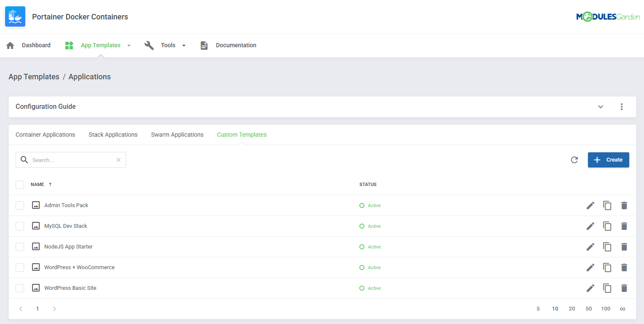Switch to the Stack Applications tab
Screen dimensions: 644x324
pyautogui.click(x=113, y=134)
